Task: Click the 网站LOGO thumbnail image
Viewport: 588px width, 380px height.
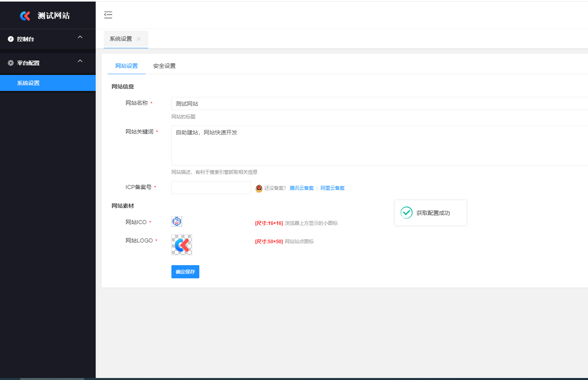Action: coord(182,245)
